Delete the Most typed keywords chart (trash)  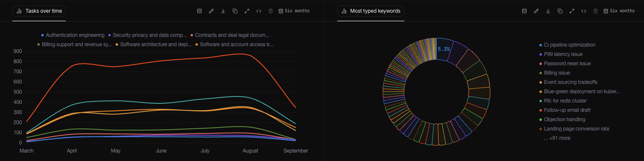pos(596,11)
